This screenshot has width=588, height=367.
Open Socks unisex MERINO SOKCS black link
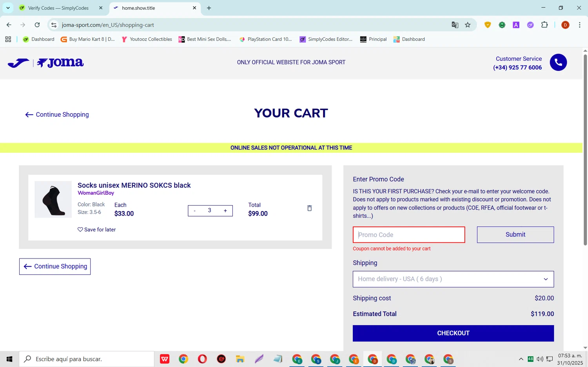pos(134,185)
